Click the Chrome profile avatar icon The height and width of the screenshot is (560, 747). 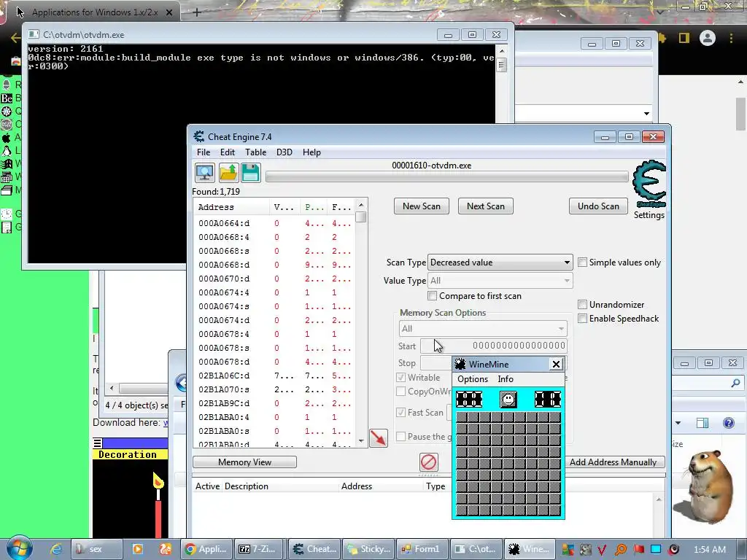[708, 38]
